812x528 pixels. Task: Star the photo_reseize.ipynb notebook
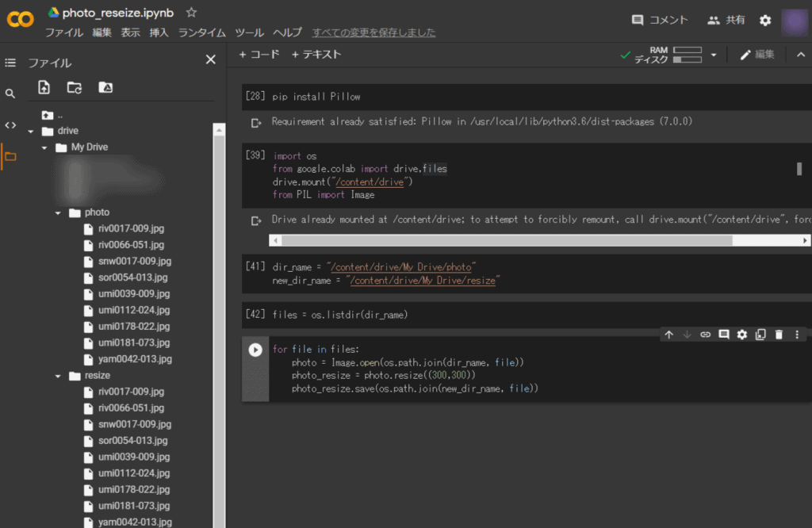pos(191,13)
